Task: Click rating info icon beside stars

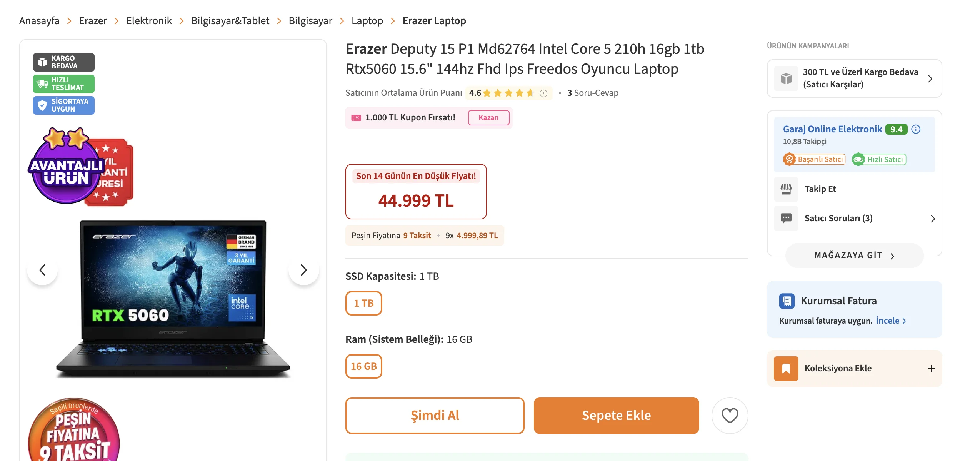Action: point(543,93)
